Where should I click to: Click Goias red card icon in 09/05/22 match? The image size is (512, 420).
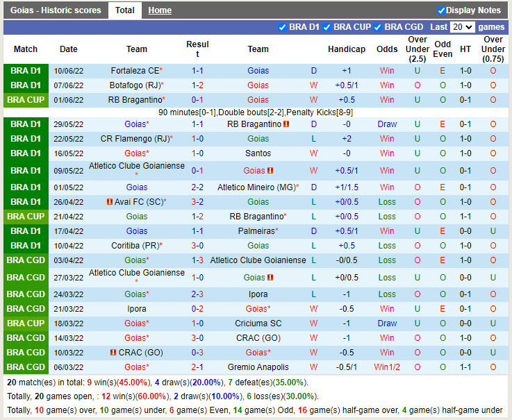pos(270,171)
